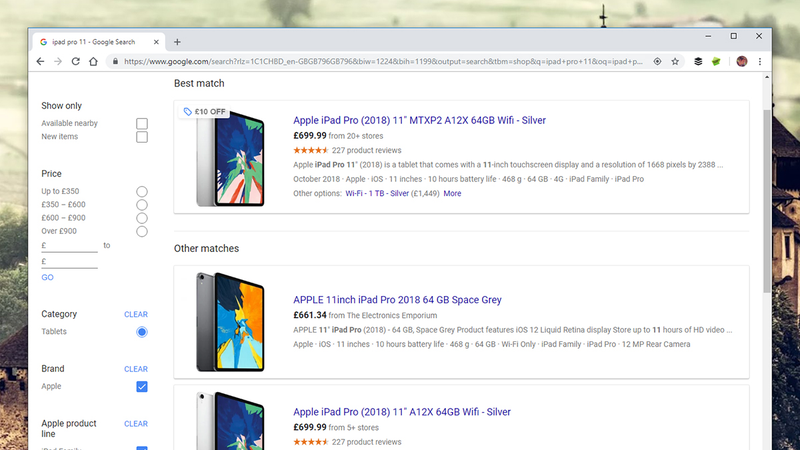The image size is (800, 450).
Task: Open the green extension icon
Action: point(716,61)
